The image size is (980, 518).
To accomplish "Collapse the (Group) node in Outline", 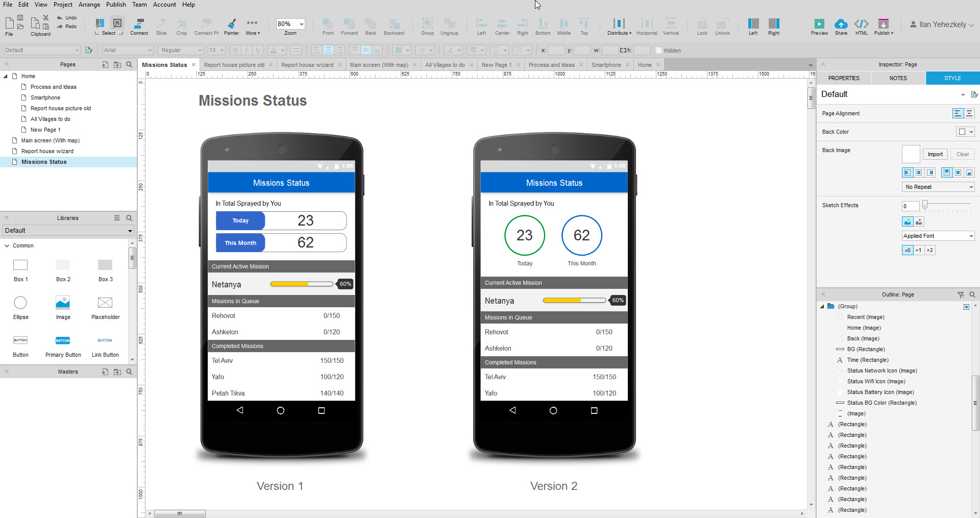I will (x=822, y=306).
